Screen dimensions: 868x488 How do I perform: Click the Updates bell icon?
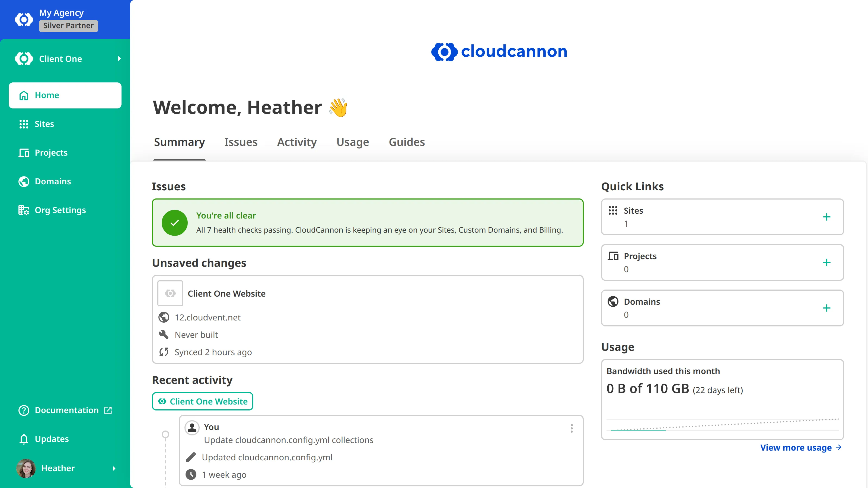coord(24,439)
